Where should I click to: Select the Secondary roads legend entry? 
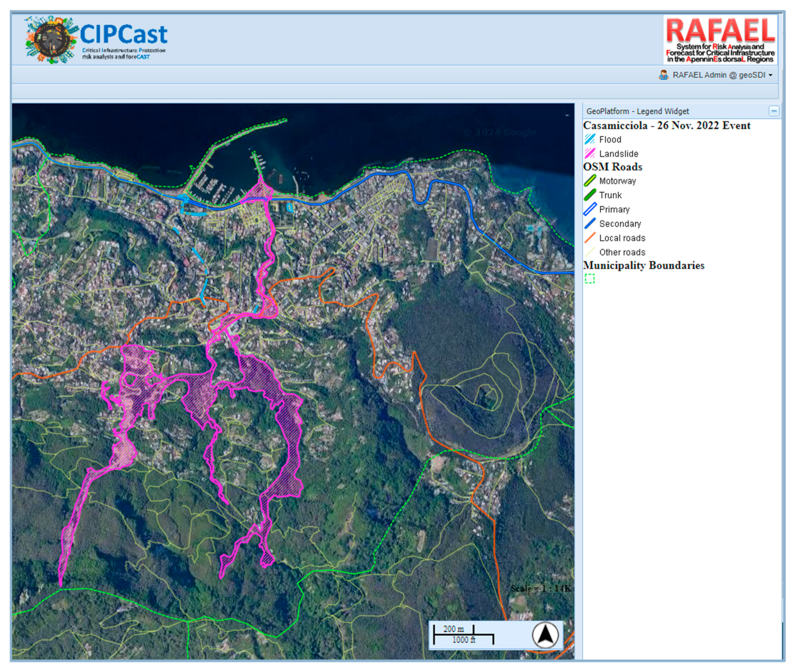(x=620, y=224)
